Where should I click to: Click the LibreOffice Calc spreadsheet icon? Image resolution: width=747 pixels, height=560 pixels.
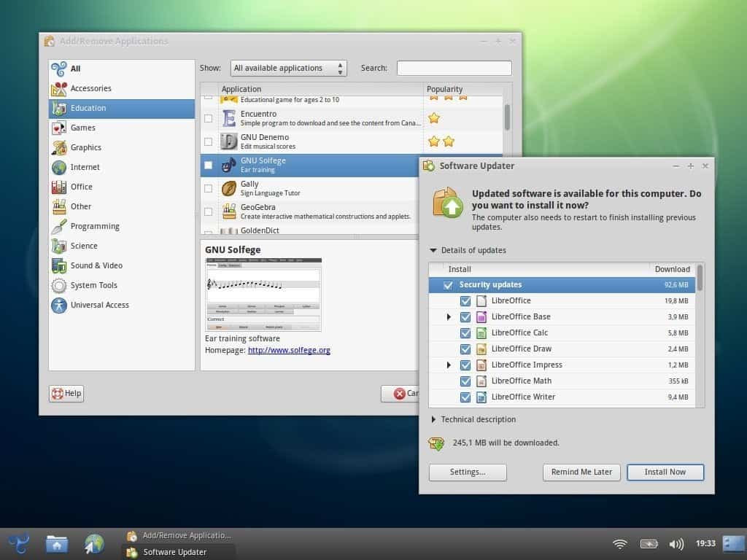tap(481, 332)
